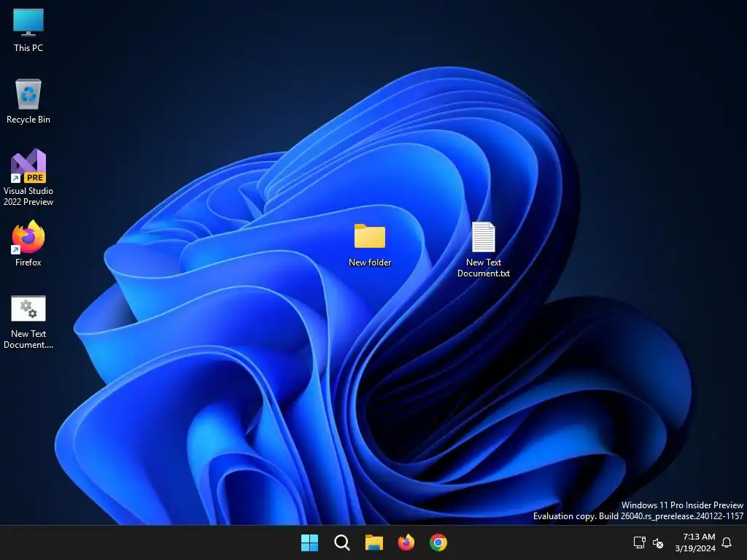Launch Firefox from the taskbar

pos(406,542)
